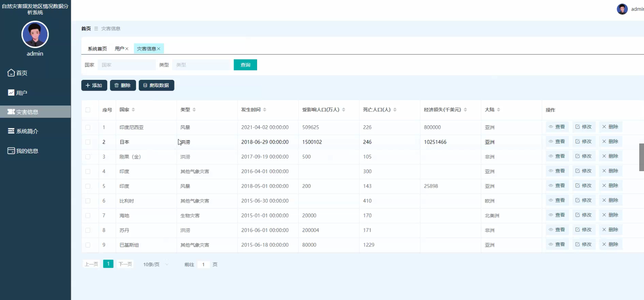Sort by 发生时间 column
The height and width of the screenshot is (300, 644).
click(265, 109)
